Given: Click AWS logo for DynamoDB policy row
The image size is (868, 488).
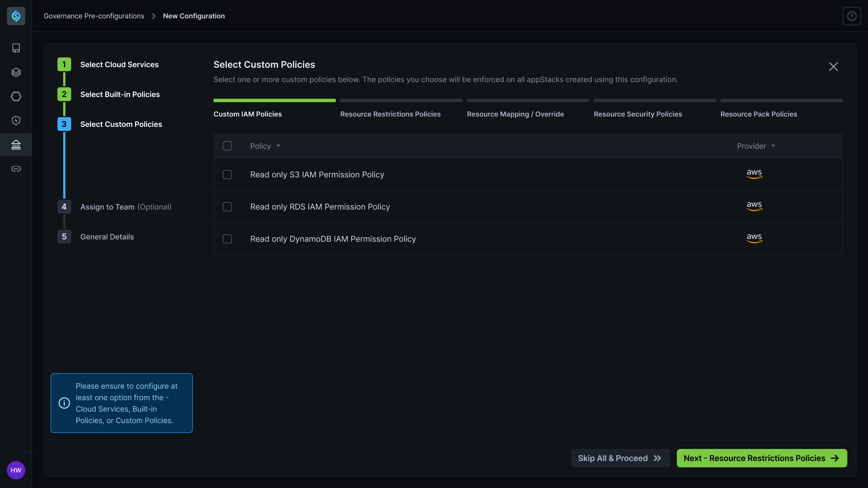Looking at the screenshot, I should click(754, 238).
